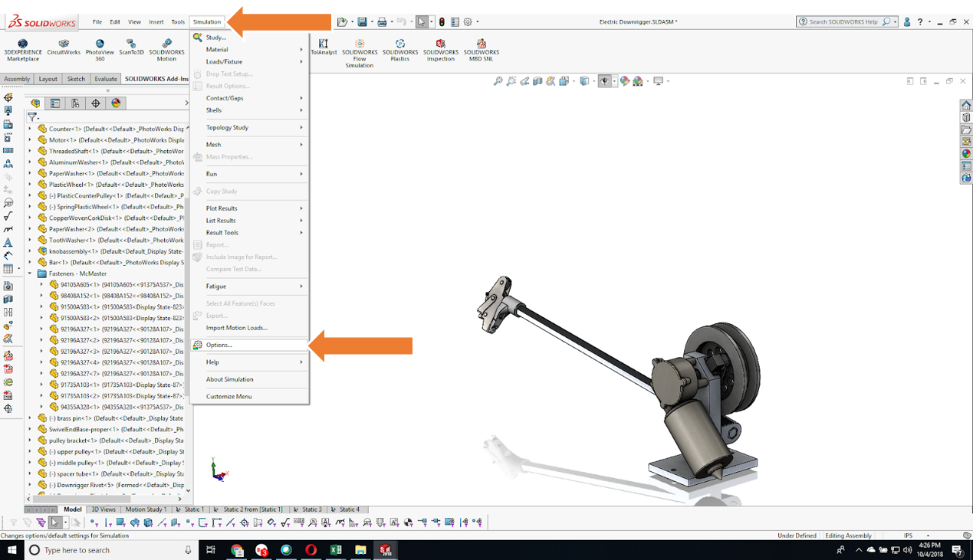The width and height of the screenshot is (973, 560).
Task: Select the knobassembly<1> tree item
Action: [x=110, y=251]
